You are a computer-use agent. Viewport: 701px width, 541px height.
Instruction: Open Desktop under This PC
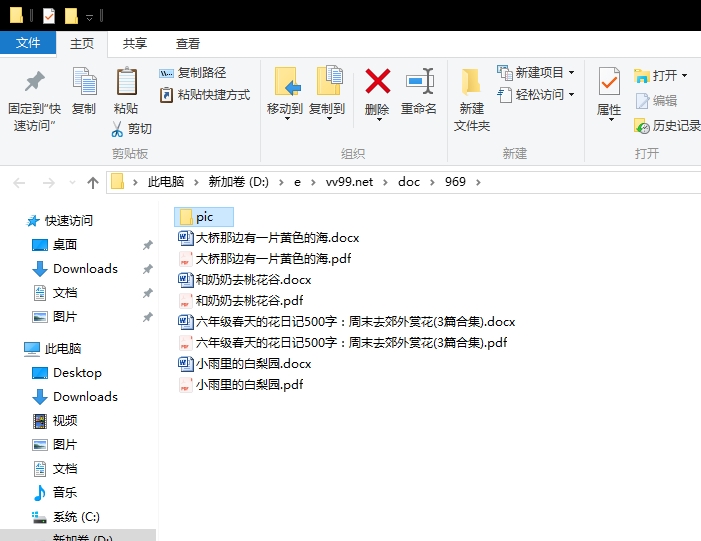click(67, 373)
